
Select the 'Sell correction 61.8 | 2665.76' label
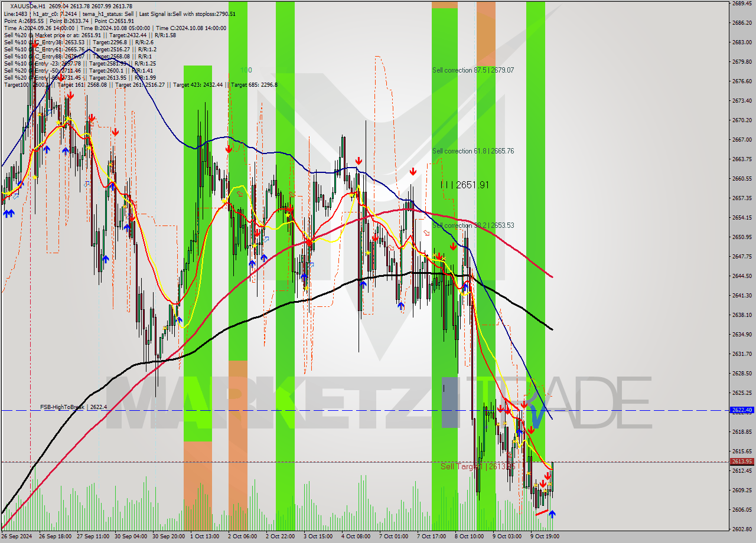pos(473,151)
